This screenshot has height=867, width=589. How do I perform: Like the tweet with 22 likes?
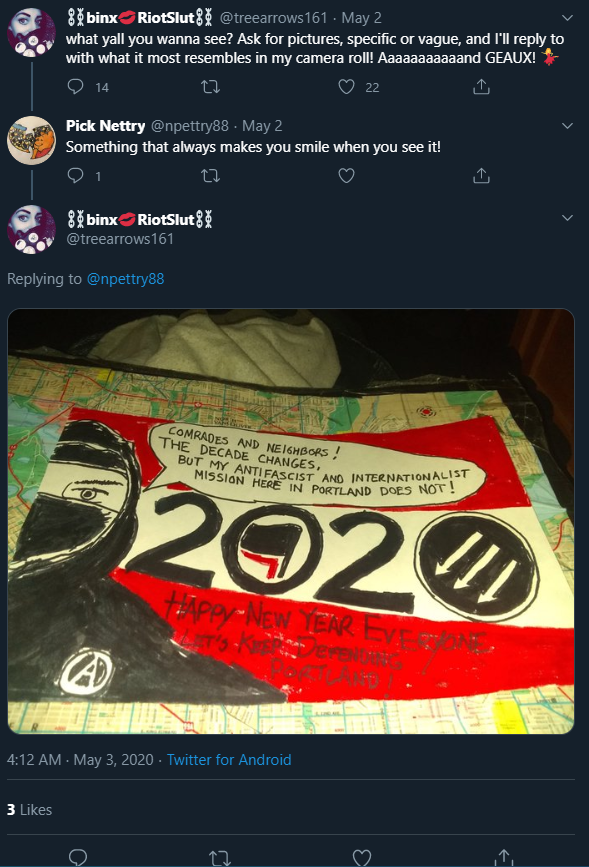point(346,87)
